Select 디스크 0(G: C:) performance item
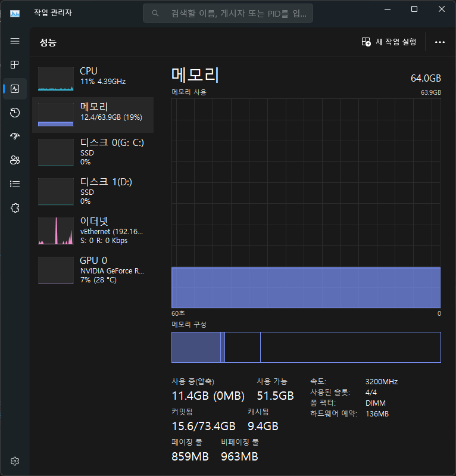 pyautogui.click(x=93, y=152)
